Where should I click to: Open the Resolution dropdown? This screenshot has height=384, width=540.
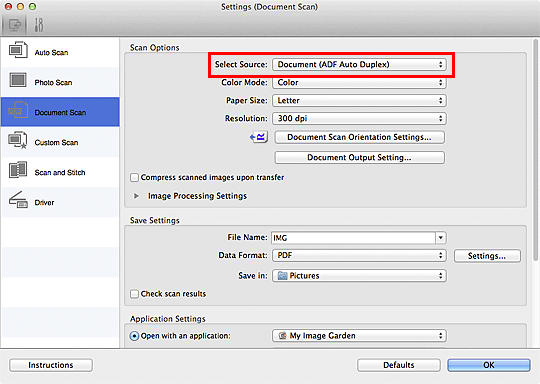click(359, 118)
